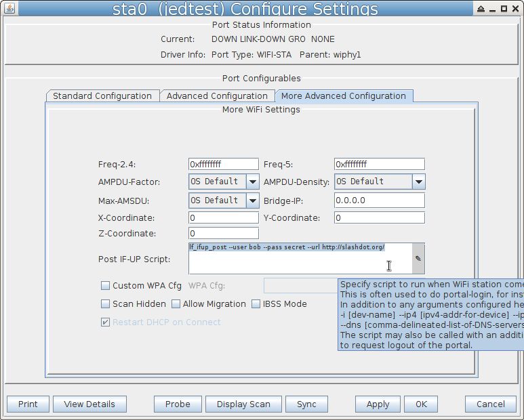The height and width of the screenshot is (420, 524).
Task: Switch to the Standard Configuration tab
Action: point(102,96)
